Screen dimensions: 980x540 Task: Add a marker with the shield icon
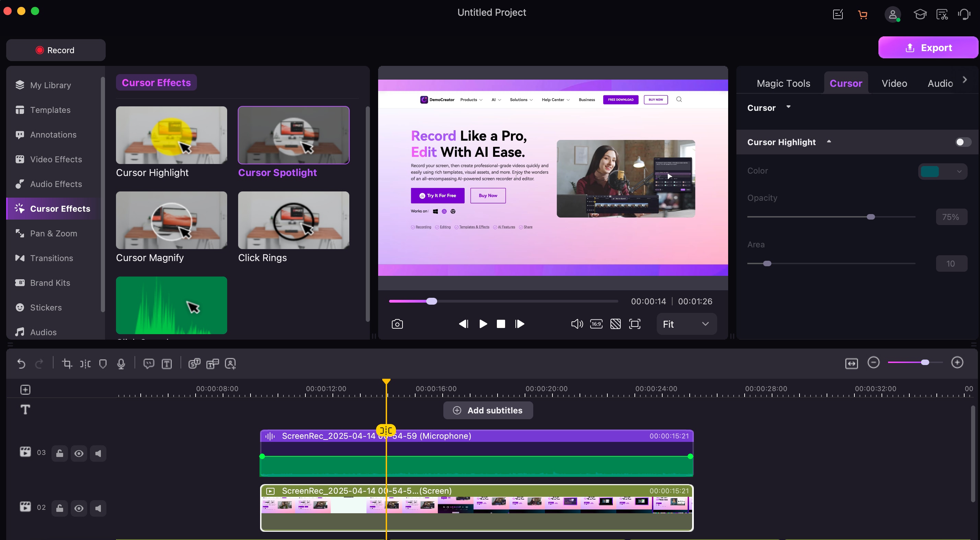click(x=103, y=364)
